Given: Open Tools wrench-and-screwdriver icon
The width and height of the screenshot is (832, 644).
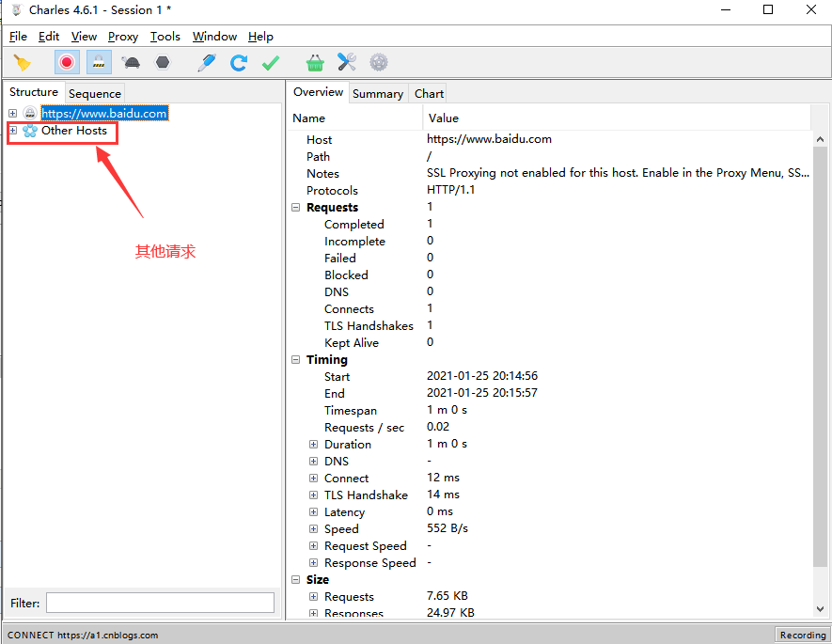Looking at the screenshot, I should [347, 63].
